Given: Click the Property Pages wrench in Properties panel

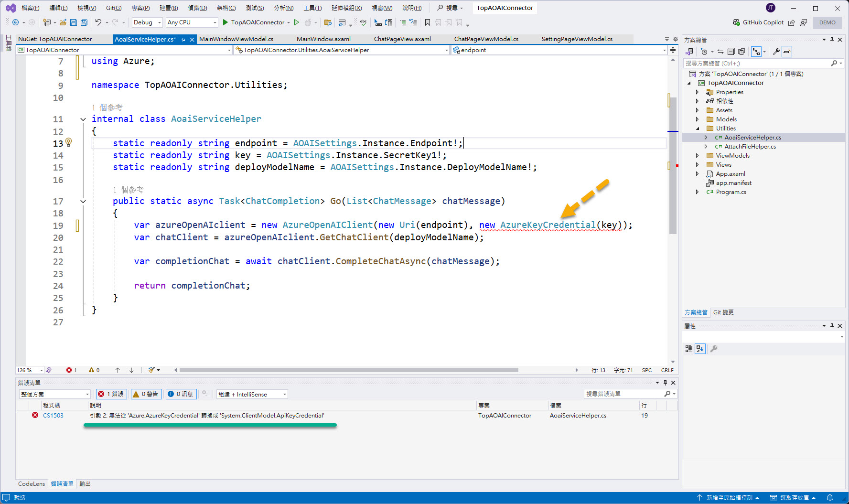Looking at the screenshot, I should pos(714,349).
